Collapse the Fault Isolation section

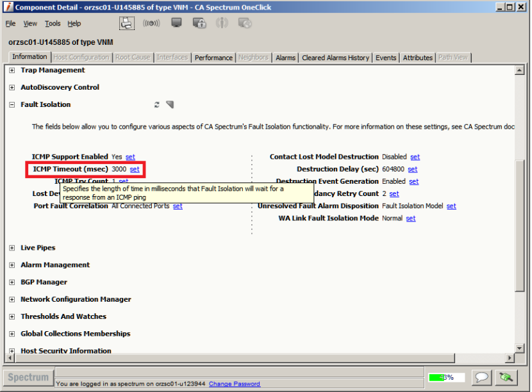pyautogui.click(x=11, y=104)
